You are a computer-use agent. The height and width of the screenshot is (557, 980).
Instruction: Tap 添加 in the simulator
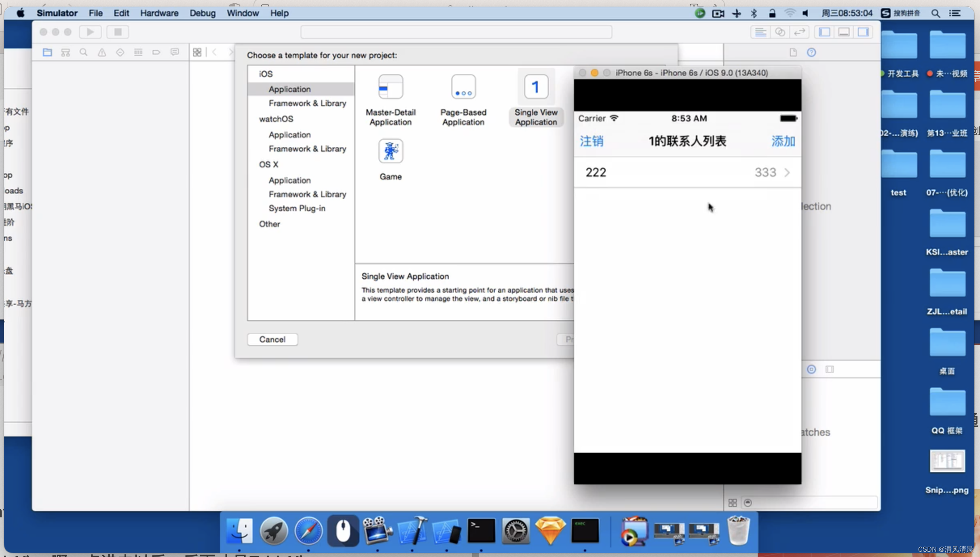(x=783, y=141)
